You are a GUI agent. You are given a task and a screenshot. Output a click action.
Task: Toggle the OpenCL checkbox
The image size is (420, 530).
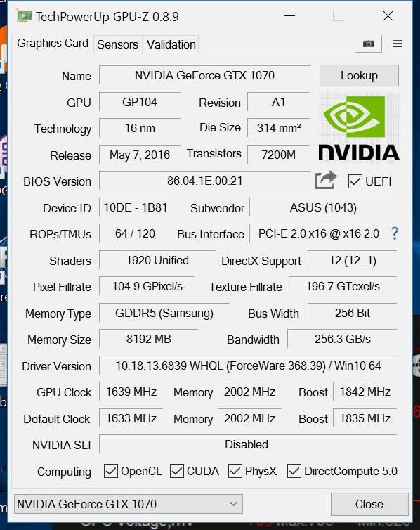coord(111,471)
